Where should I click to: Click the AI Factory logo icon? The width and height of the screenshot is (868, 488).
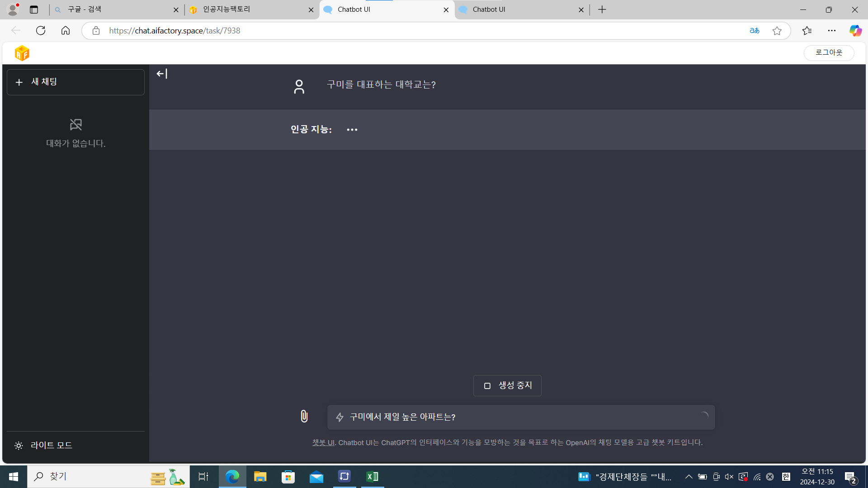[22, 53]
